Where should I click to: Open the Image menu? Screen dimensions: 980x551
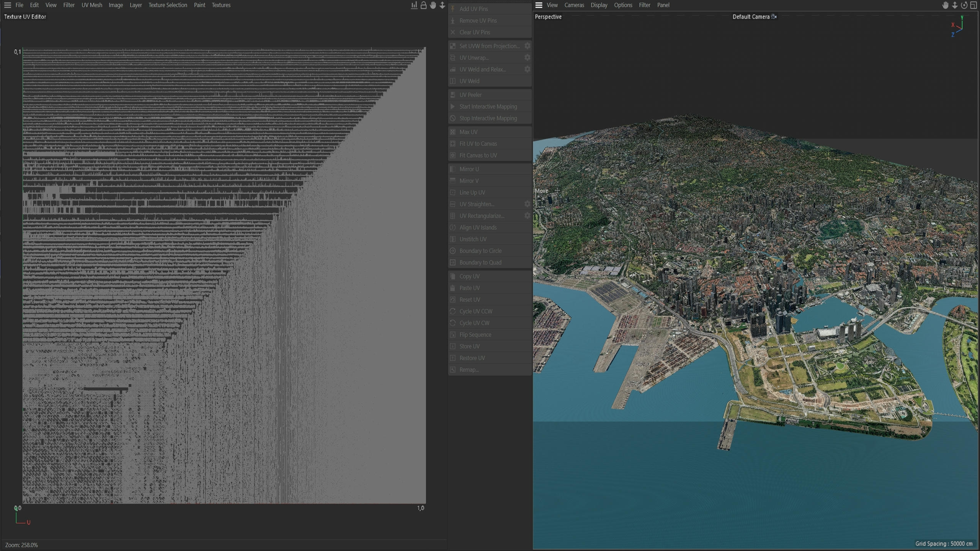coord(116,5)
